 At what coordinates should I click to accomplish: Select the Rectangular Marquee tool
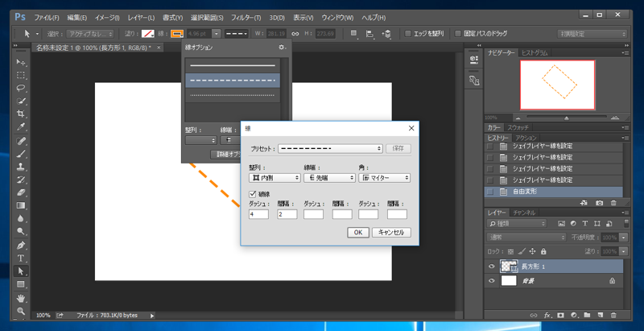coord(21,75)
